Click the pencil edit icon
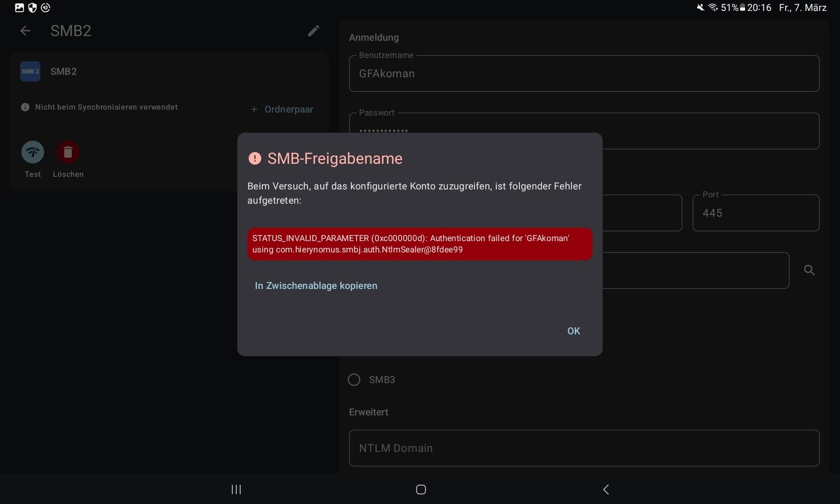The height and width of the screenshot is (504, 840). pyautogui.click(x=313, y=31)
